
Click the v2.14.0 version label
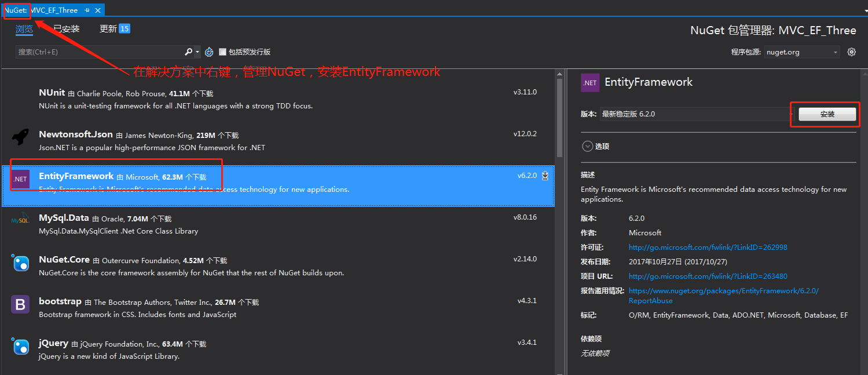point(525,259)
